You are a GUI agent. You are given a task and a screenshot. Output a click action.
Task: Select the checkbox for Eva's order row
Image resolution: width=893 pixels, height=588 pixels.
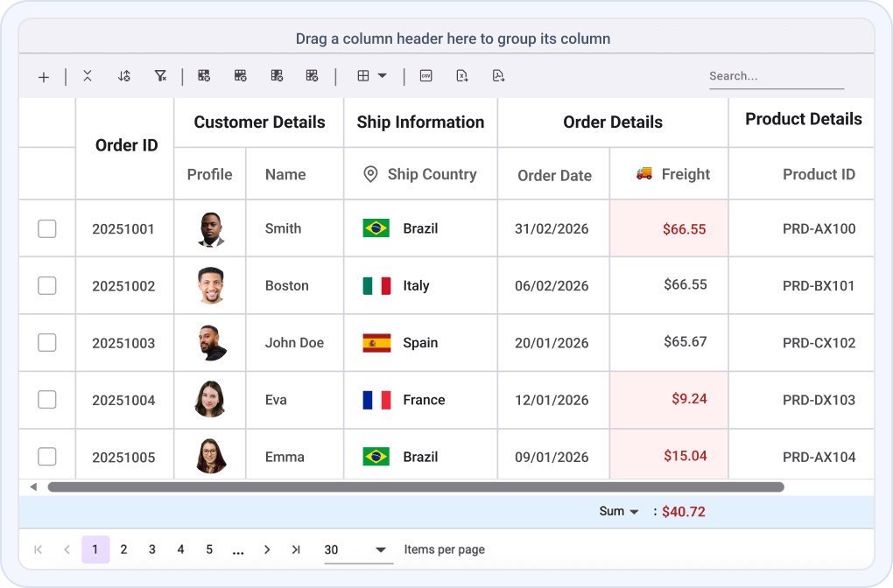(x=46, y=399)
